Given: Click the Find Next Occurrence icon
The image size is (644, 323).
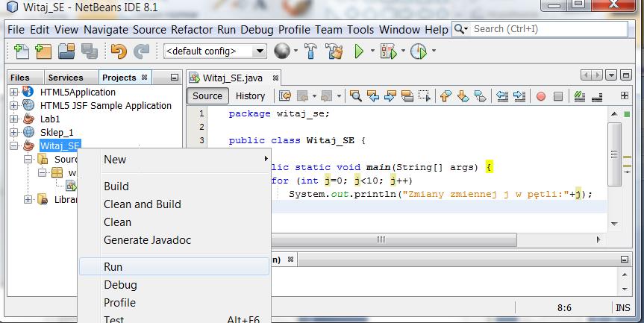Looking at the screenshot, I should tap(390, 96).
